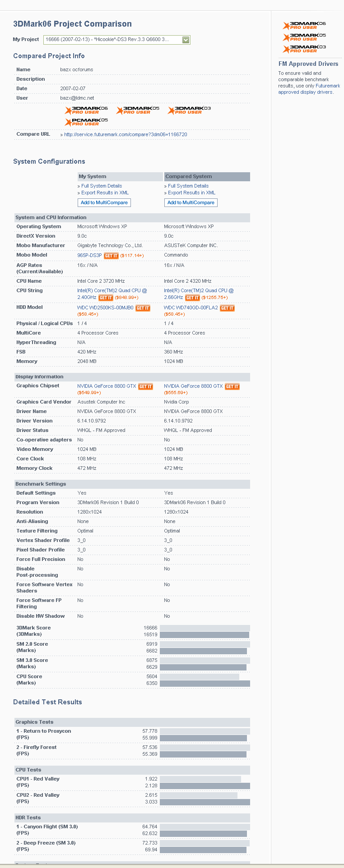Screen dimensions: 344x868
Task: Open Full System Details for My System
Action: click(x=101, y=186)
